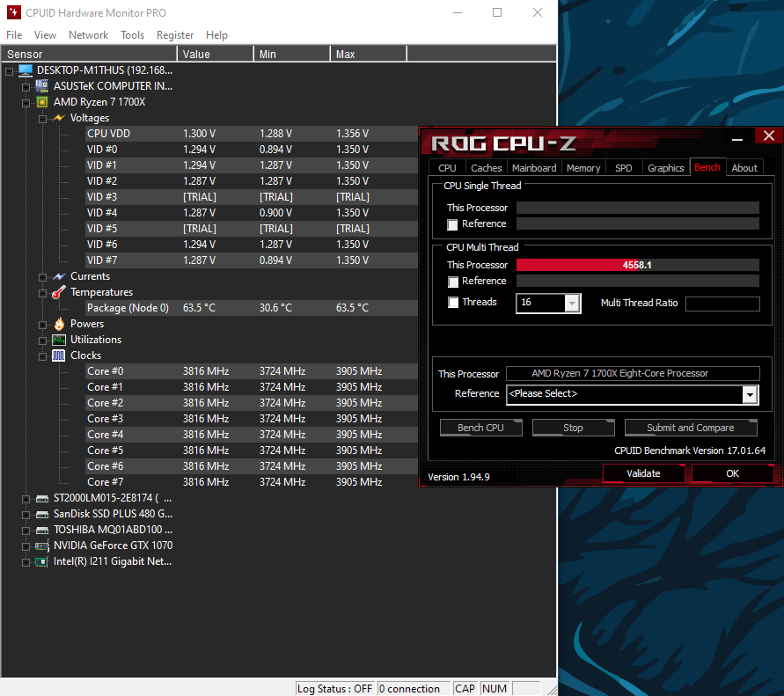784x696 pixels.
Task: Expand the ST2000LM015 drive node
Action: point(26,499)
